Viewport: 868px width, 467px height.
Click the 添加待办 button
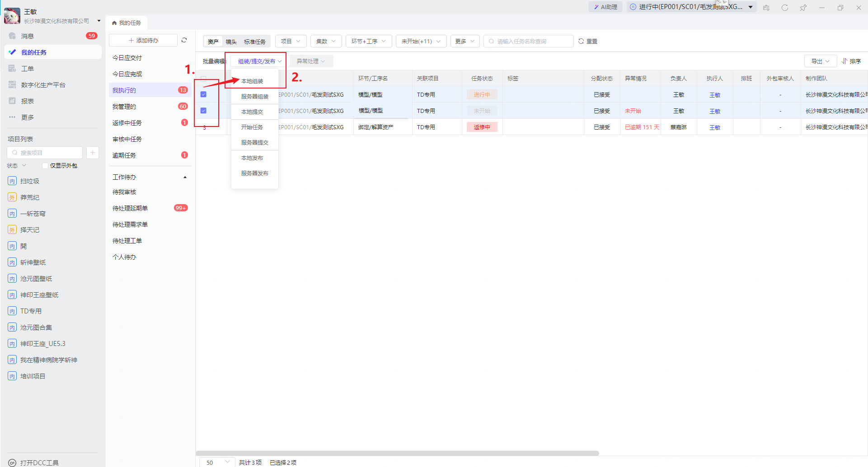pos(143,40)
